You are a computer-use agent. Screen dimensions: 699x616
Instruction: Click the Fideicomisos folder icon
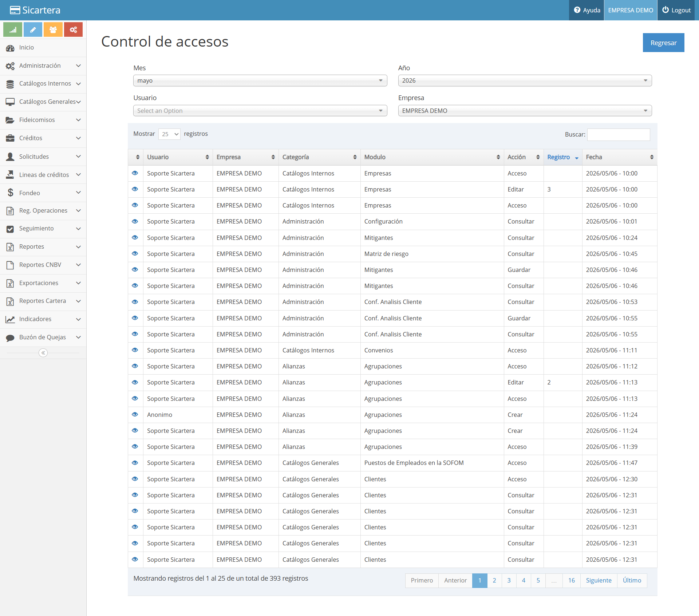click(x=10, y=120)
